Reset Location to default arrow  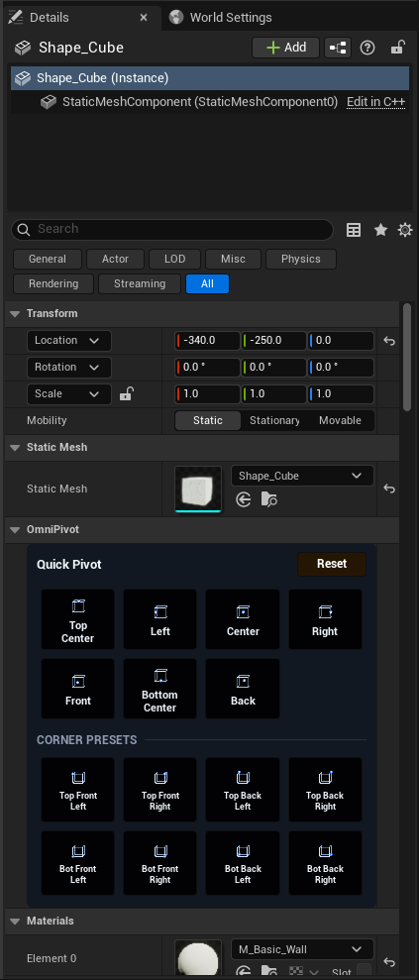click(389, 341)
